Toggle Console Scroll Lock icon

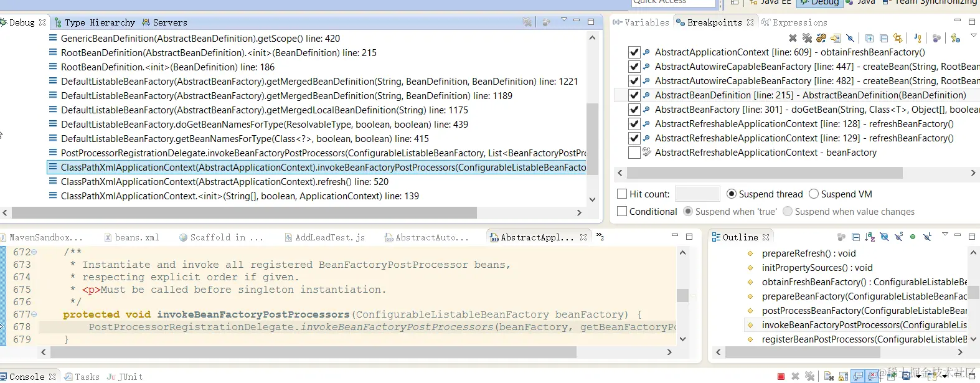click(x=843, y=377)
